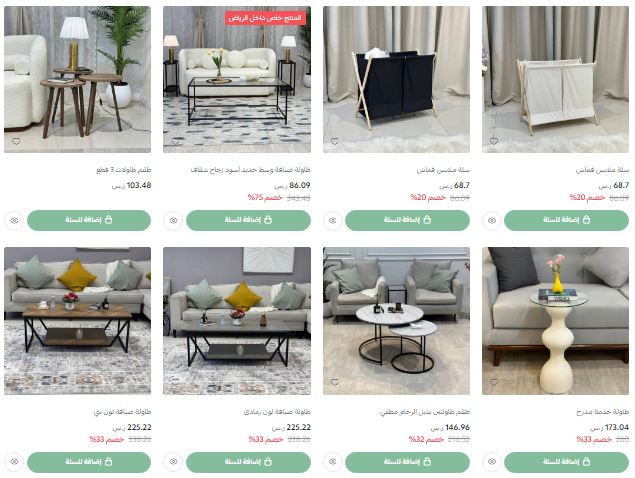Quick view the 173.04 side table
Image resolution: width=635 pixels, height=478 pixels.
click(x=492, y=462)
